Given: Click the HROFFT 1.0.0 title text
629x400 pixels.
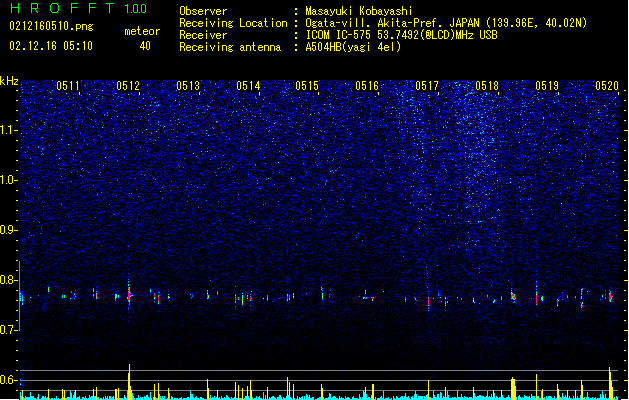Looking at the screenshot, I should pos(79,8).
